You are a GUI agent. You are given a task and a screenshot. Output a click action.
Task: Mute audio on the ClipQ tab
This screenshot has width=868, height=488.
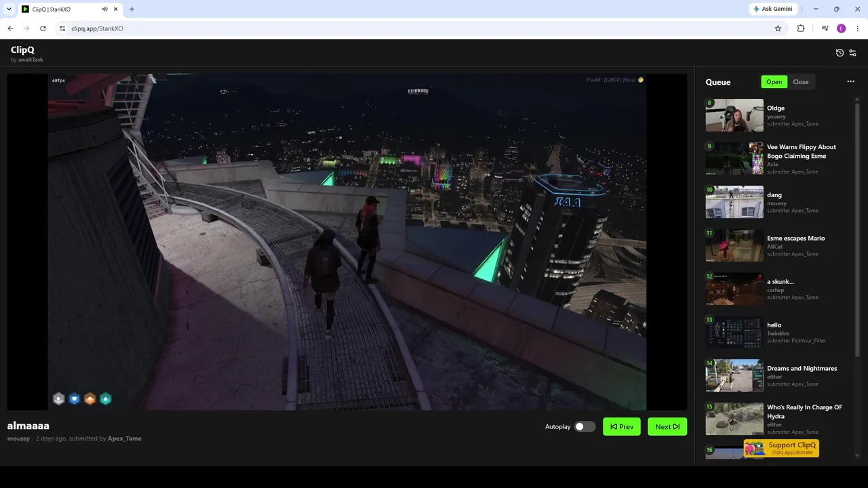click(104, 9)
